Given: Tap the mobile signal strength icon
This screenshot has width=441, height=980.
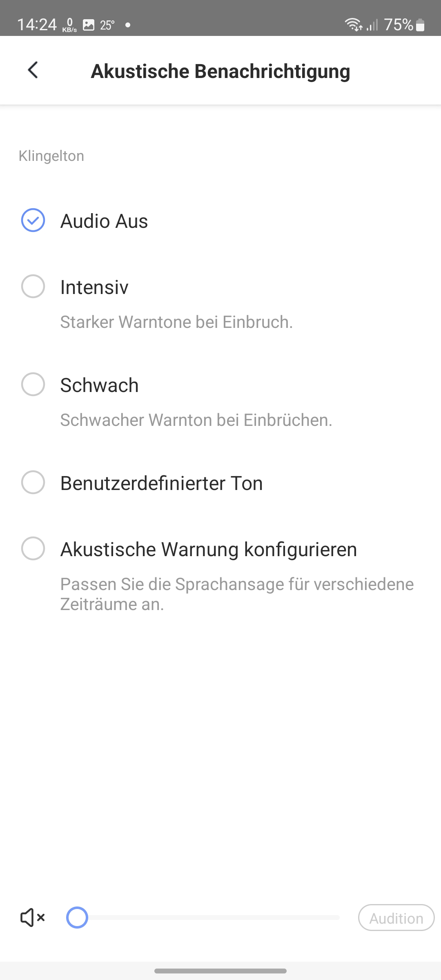Looking at the screenshot, I should pos(372,25).
